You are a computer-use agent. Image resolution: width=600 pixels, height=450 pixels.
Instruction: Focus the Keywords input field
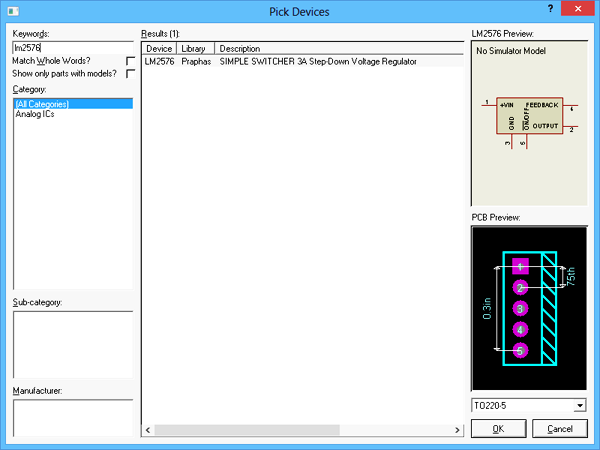coord(73,48)
